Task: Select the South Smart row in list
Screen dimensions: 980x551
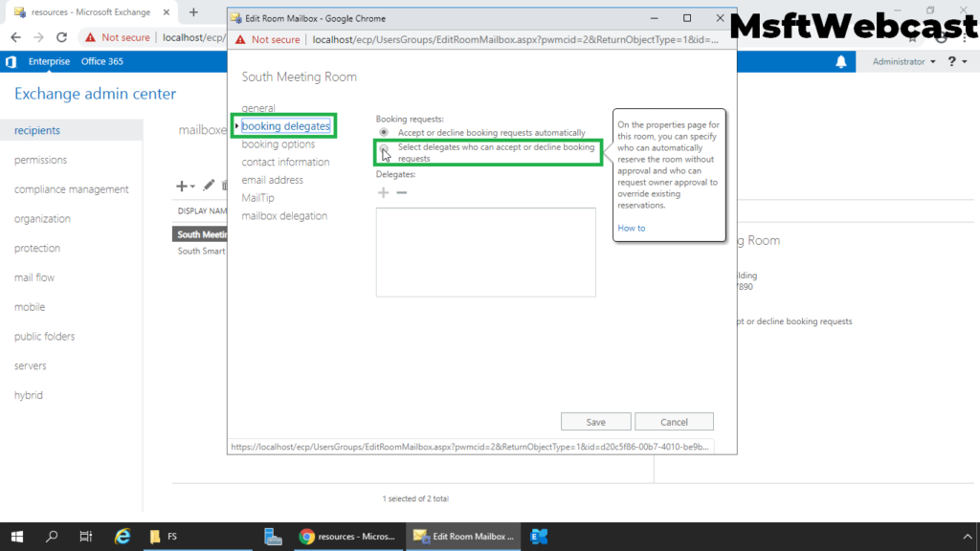Action: [200, 252]
